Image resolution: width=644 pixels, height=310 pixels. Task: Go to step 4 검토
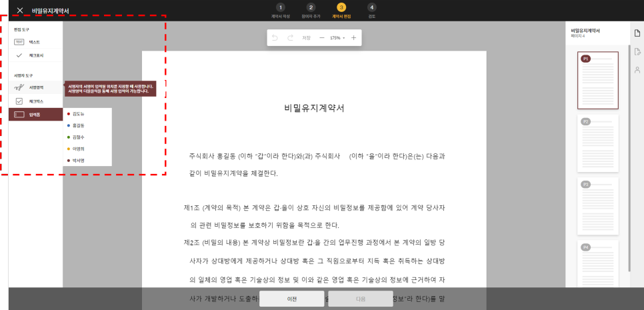(372, 11)
